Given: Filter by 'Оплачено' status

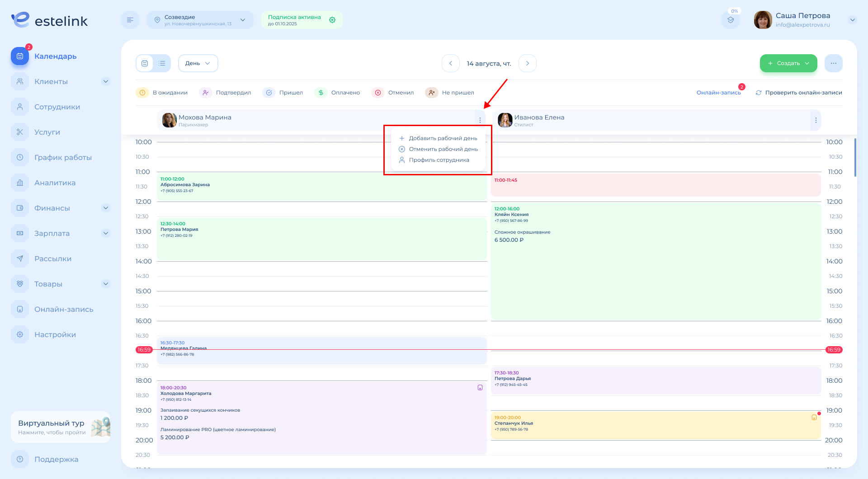Looking at the screenshot, I should tap(338, 93).
